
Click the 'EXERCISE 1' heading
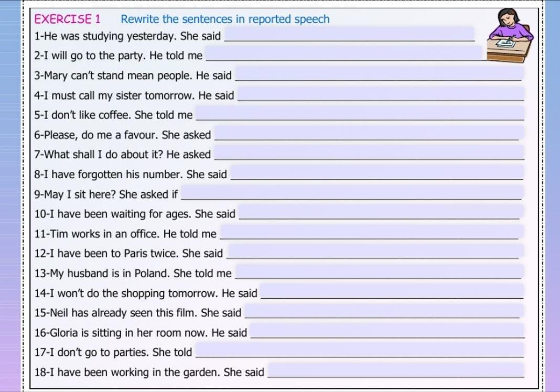(67, 19)
